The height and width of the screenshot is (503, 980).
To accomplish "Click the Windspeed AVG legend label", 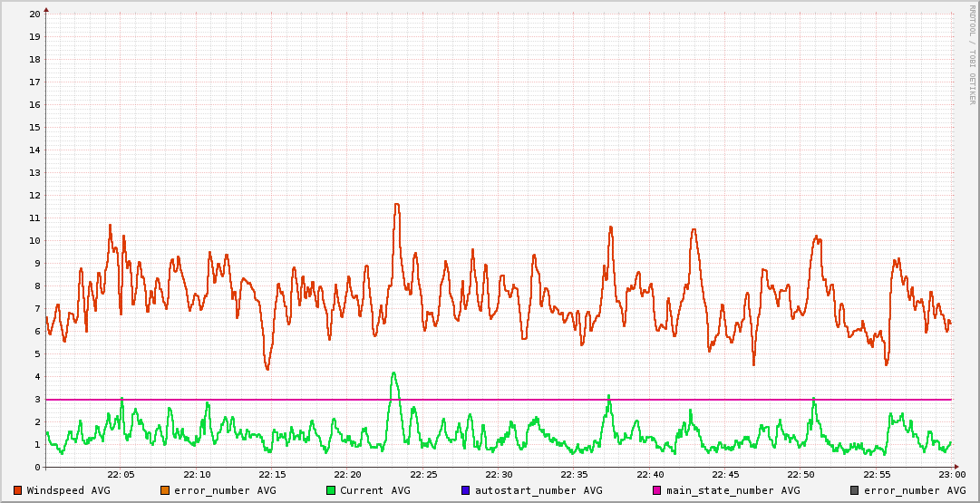I will pyautogui.click(x=68, y=490).
